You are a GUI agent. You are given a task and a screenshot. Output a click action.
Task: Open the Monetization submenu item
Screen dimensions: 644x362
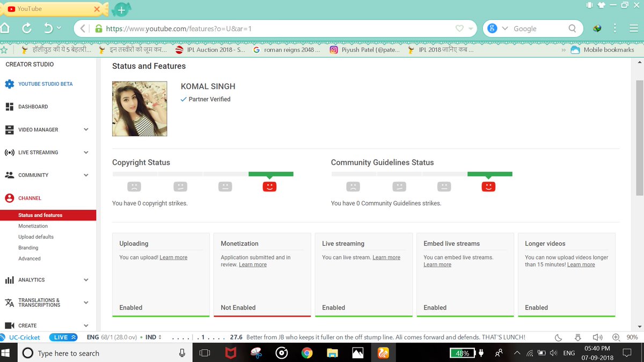(x=33, y=226)
